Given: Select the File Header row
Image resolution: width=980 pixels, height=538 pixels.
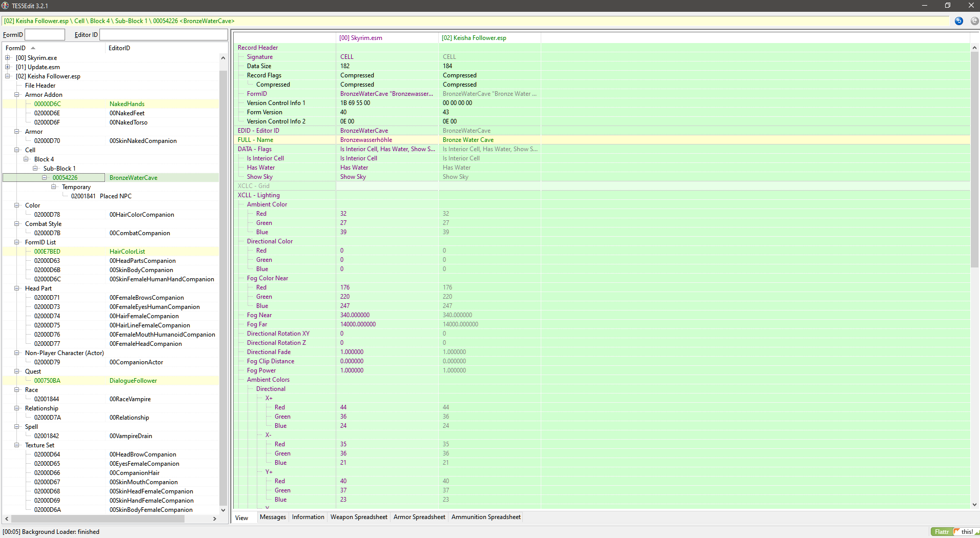Looking at the screenshot, I should (x=111, y=86).
